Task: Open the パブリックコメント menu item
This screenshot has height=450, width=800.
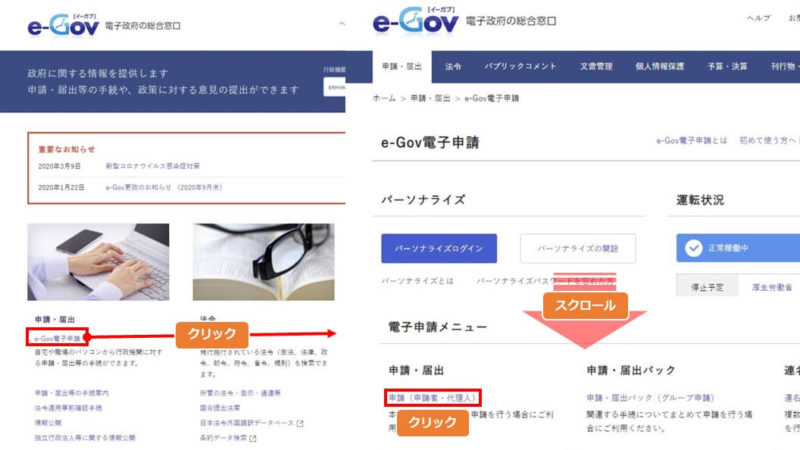Action: 520,66
